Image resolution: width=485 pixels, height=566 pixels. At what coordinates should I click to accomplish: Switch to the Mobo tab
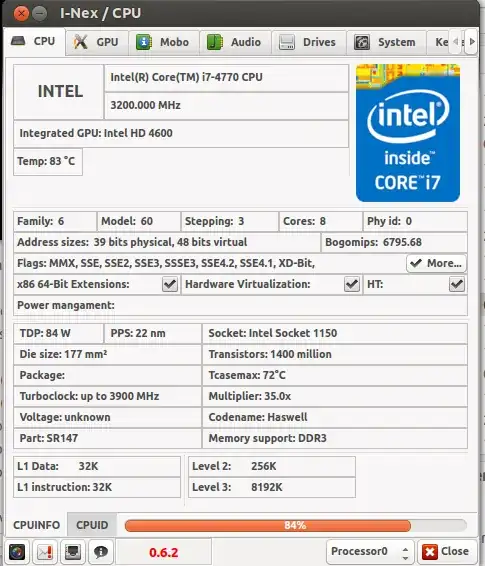pyautogui.click(x=163, y=42)
